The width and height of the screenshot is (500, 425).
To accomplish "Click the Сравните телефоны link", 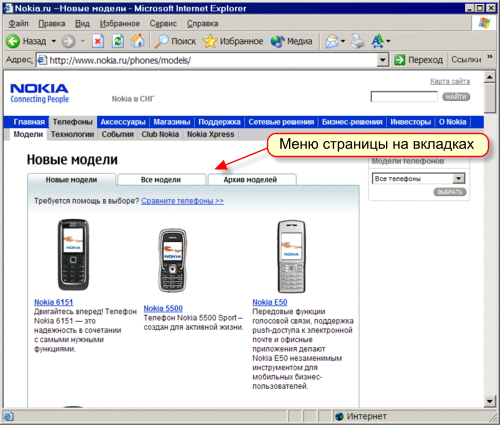I will 182,201.
